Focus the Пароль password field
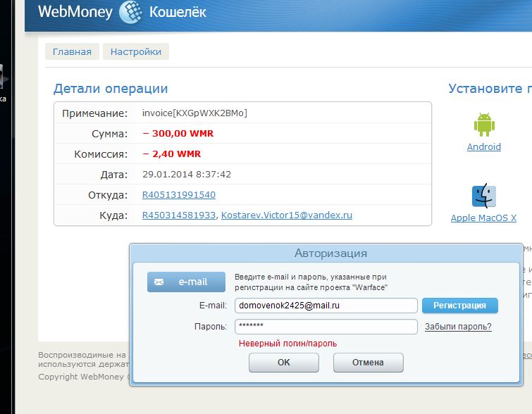Viewport: 532px width, 414px height. (x=326, y=327)
